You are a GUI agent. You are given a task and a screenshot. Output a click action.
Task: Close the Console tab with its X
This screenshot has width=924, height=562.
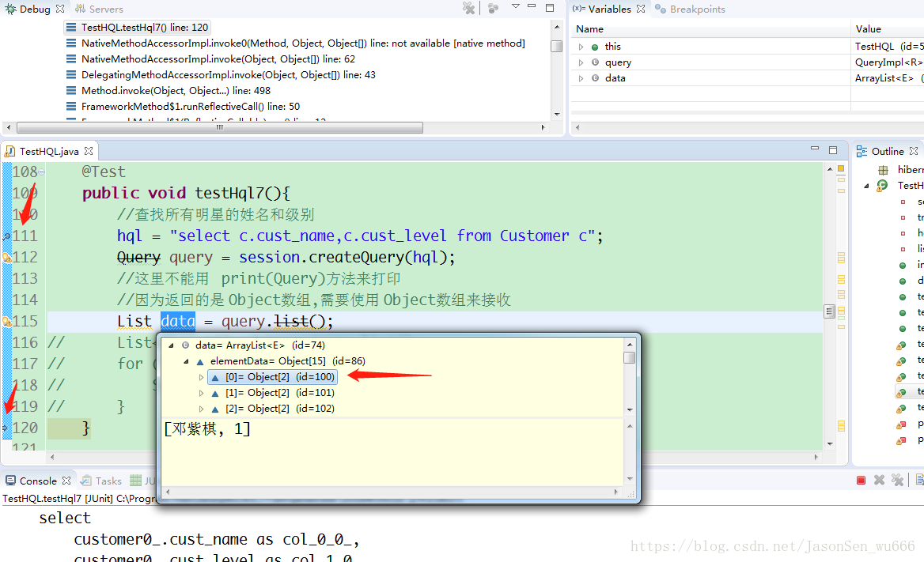[66, 481]
